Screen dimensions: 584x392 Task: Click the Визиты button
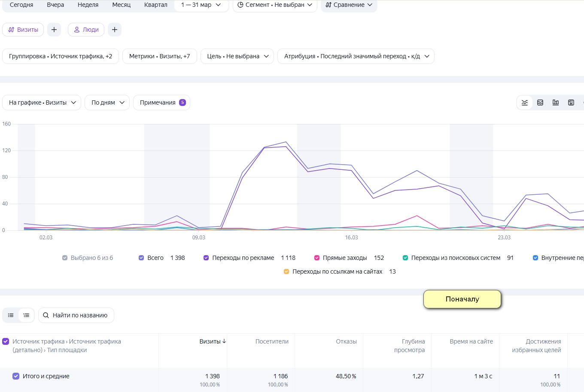tap(23, 30)
